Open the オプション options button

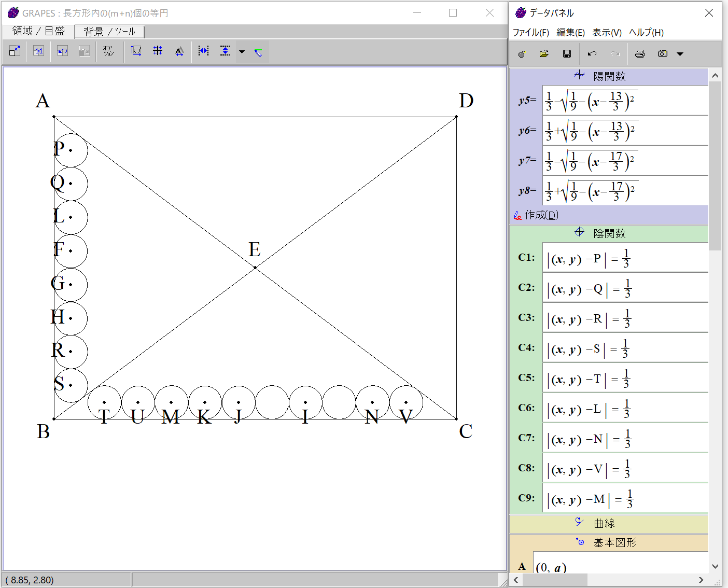108,51
